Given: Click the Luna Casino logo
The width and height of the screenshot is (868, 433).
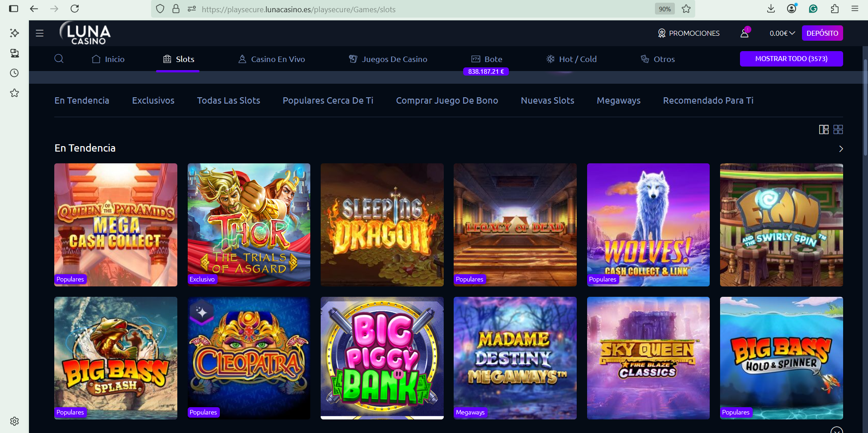Looking at the screenshot, I should tap(85, 33).
